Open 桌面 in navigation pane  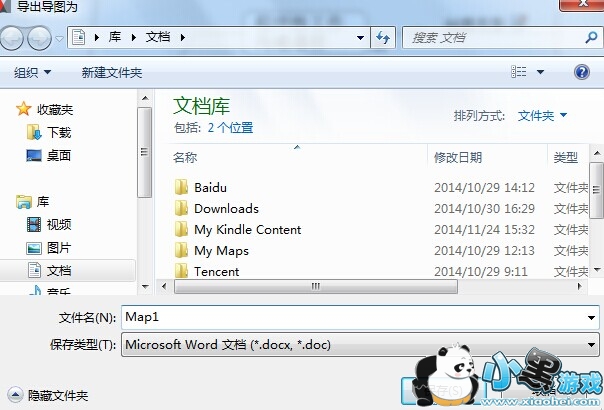pos(59,156)
